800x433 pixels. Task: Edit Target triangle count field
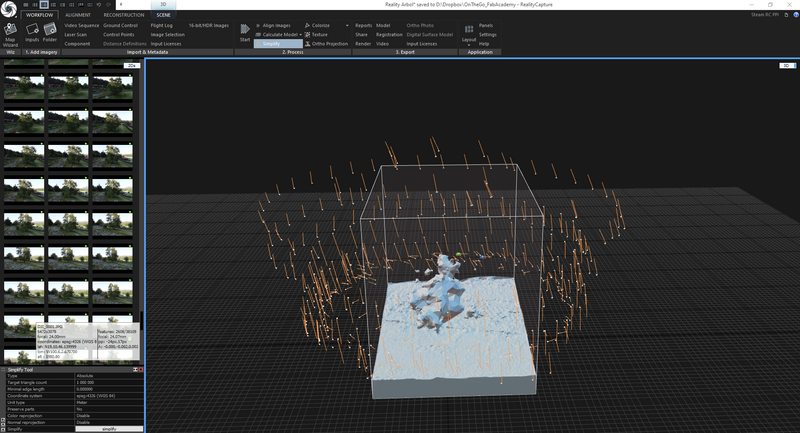pyautogui.click(x=109, y=383)
